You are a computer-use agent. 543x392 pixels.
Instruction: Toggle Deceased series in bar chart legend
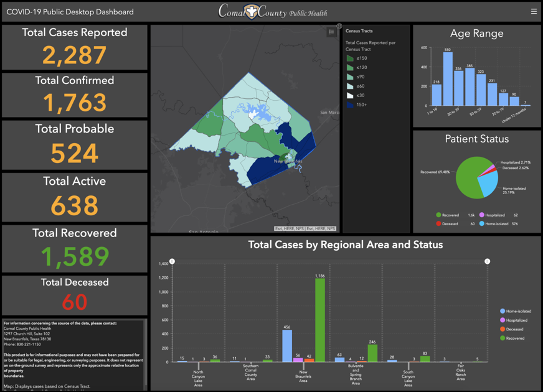(511, 329)
